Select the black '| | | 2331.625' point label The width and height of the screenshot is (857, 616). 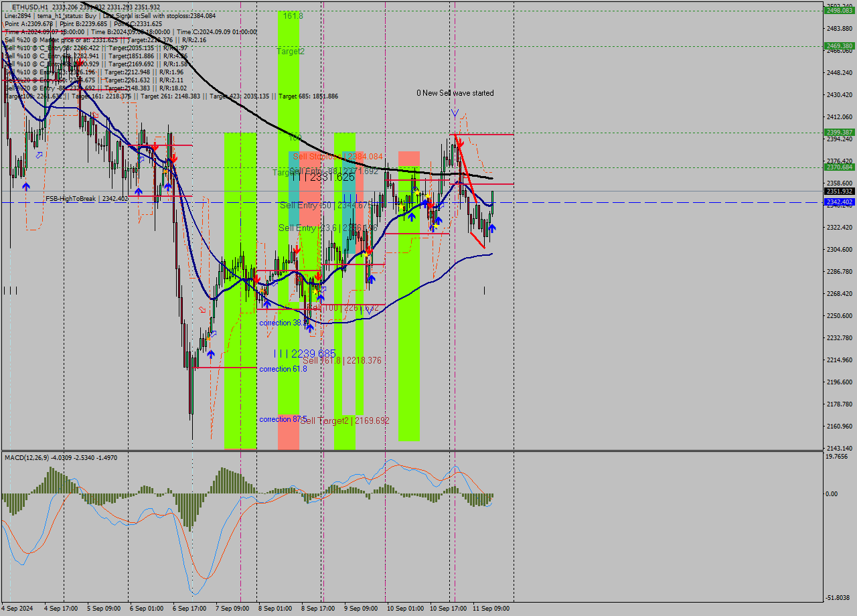(x=323, y=177)
